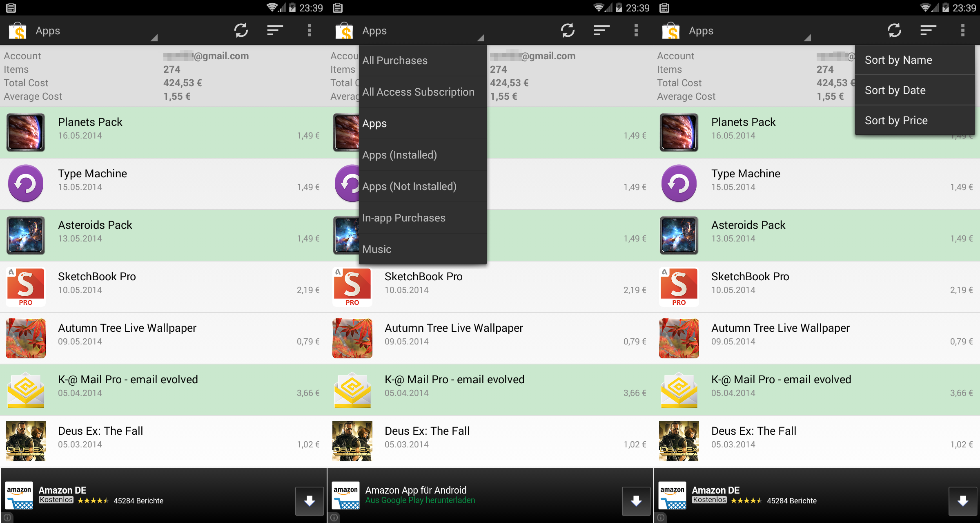Select In-app Purchases filter
The height and width of the screenshot is (523, 980).
point(423,218)
